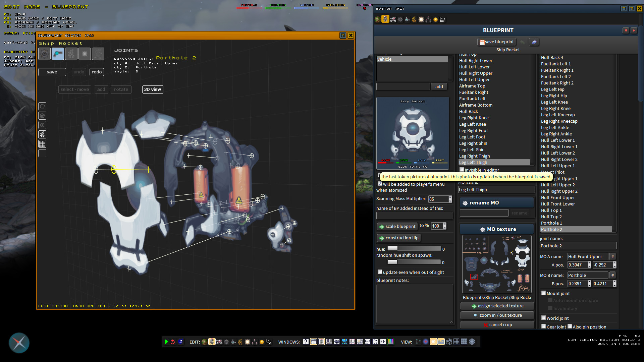
Task: Select 'Hull Top 2' in the joints list
Action: coord(551,217)
